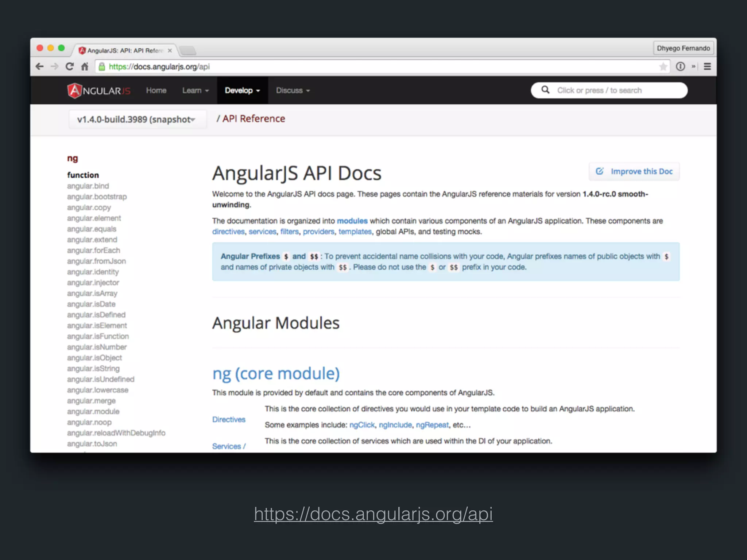747x560 pixels.
Task: Click the browser home icon
Action: tap(85, 66)
